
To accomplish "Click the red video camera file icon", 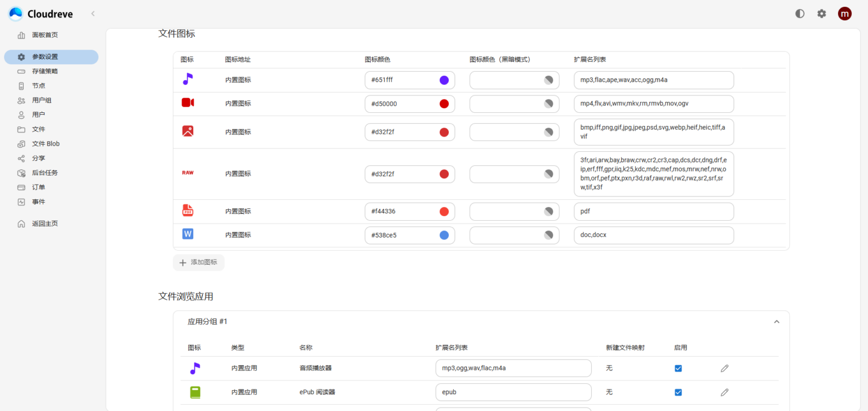I will [188, 103].
